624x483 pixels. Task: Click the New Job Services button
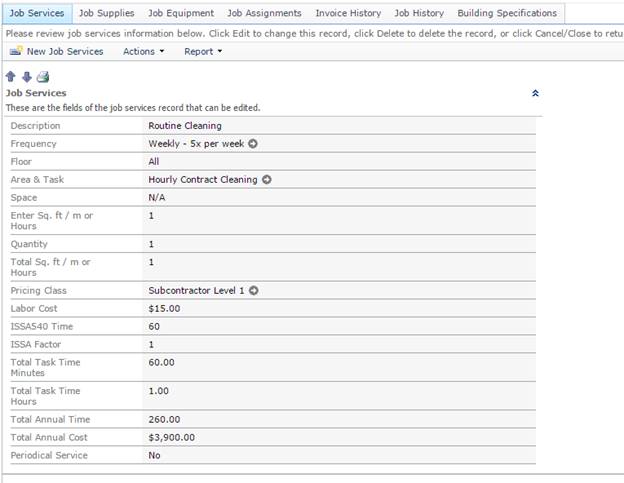point(64,51)
